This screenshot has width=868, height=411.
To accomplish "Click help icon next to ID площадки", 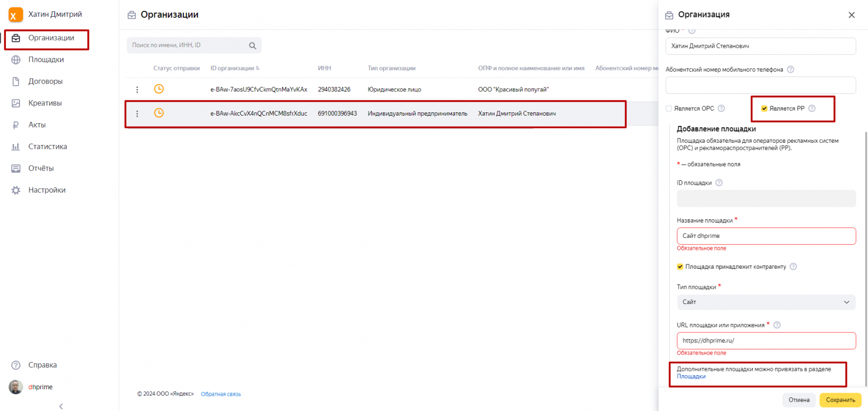I will (x=719, y=183).
